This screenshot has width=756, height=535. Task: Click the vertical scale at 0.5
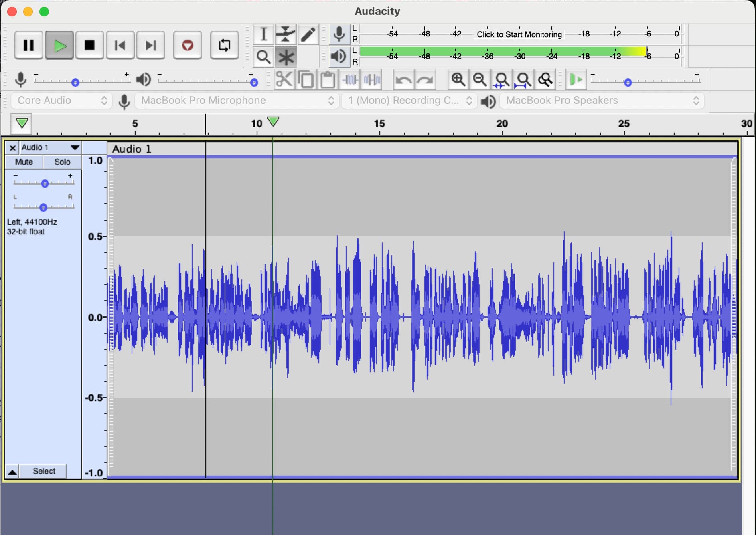pyautogui.click(x=95, y=236)
